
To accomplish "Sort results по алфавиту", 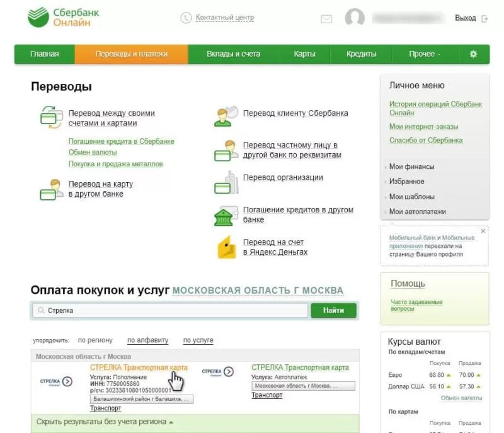I will (x=147, y=340).
